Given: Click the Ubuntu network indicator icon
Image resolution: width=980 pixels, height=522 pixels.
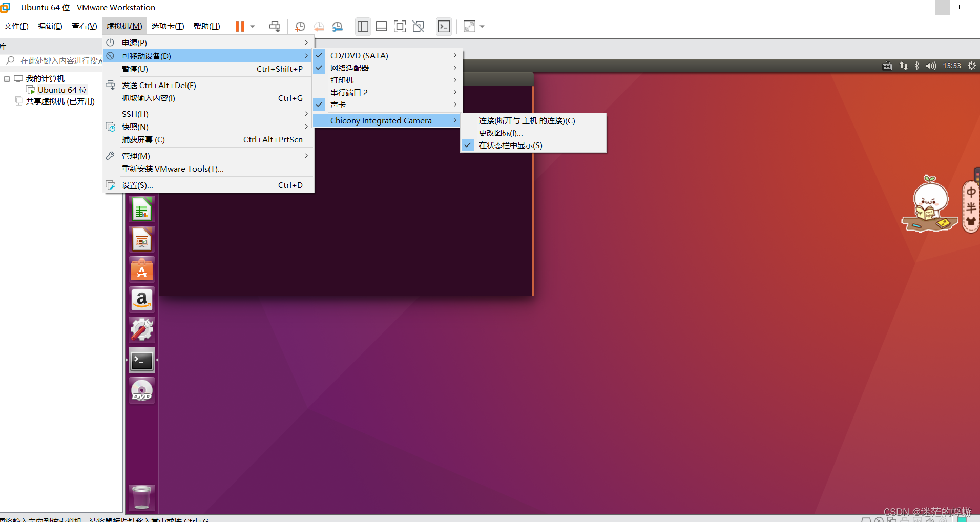Looking at the screenshot, I should click(903, 66).
